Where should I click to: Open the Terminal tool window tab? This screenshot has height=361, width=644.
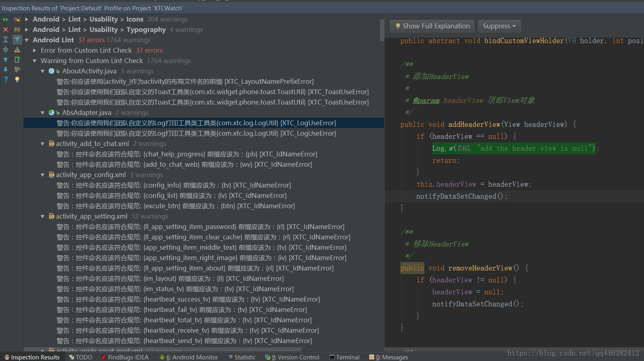click(344, 357)
